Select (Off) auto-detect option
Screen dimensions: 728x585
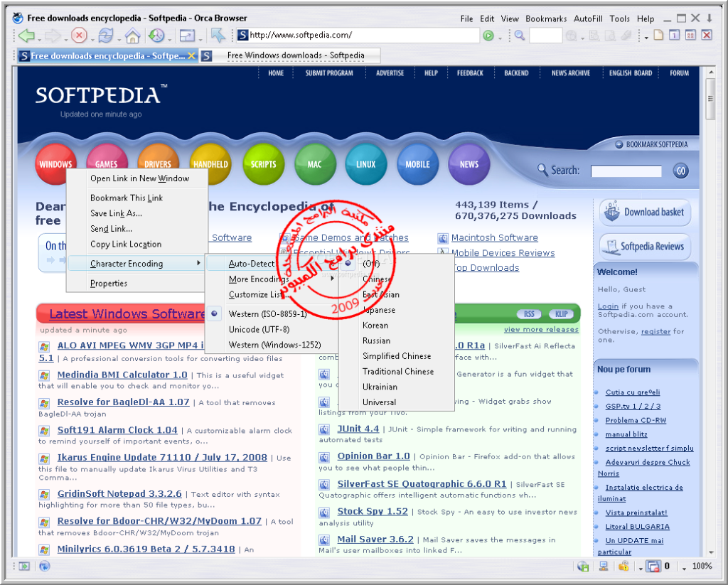coord(396,264)
